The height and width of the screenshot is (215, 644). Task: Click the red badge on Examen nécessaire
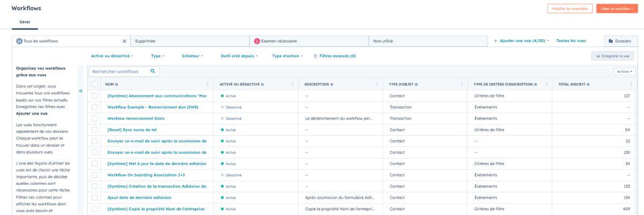click(x=257, y=41)
